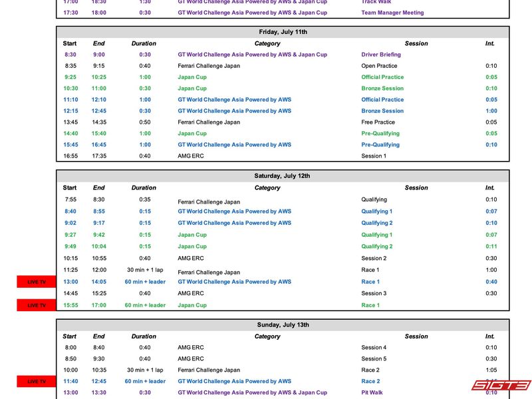532x399 pixels.
Task: Select the "Team Manager Meeting" session text
Action: pyautogui.click(x=392, y=13)
